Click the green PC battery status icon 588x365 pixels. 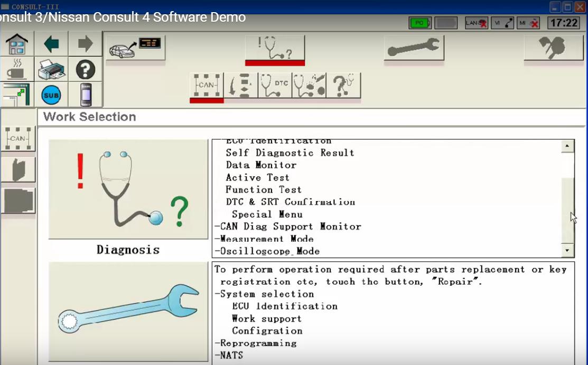[419, 23]
